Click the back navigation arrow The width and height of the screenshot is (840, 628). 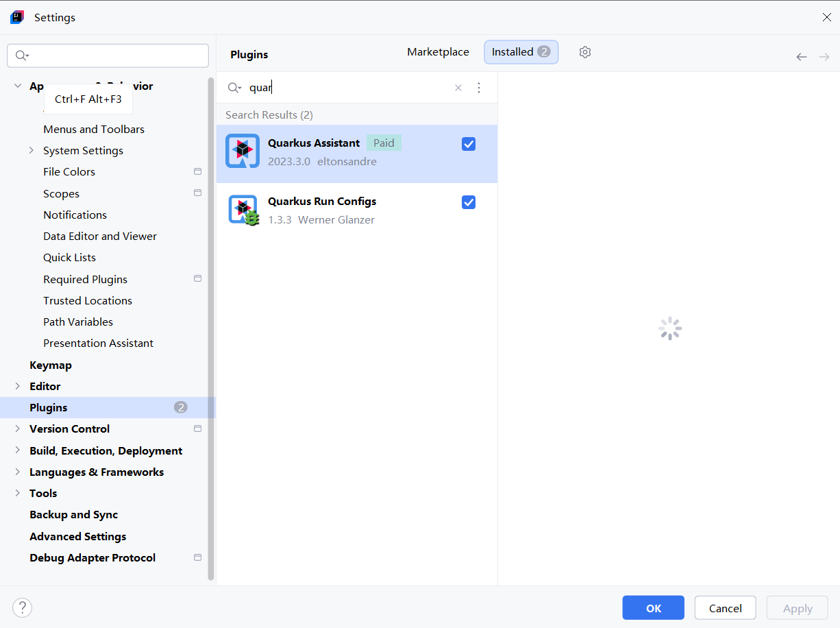801,57
